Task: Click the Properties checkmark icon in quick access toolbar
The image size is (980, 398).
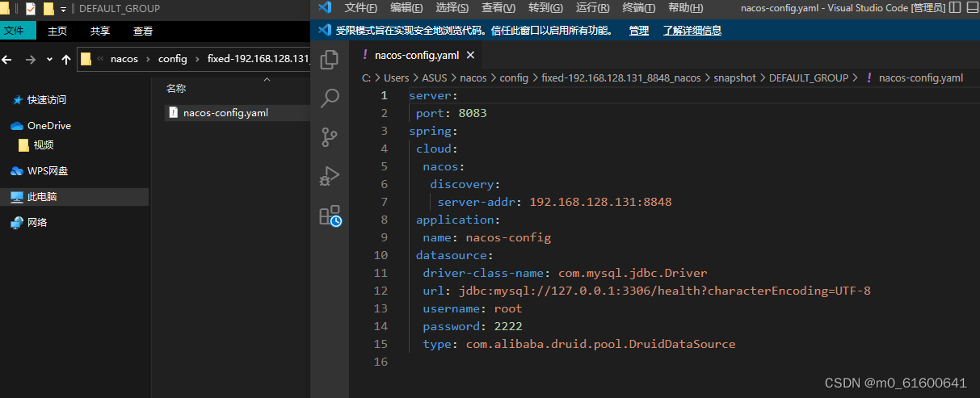Action: (x=31, y=8)
